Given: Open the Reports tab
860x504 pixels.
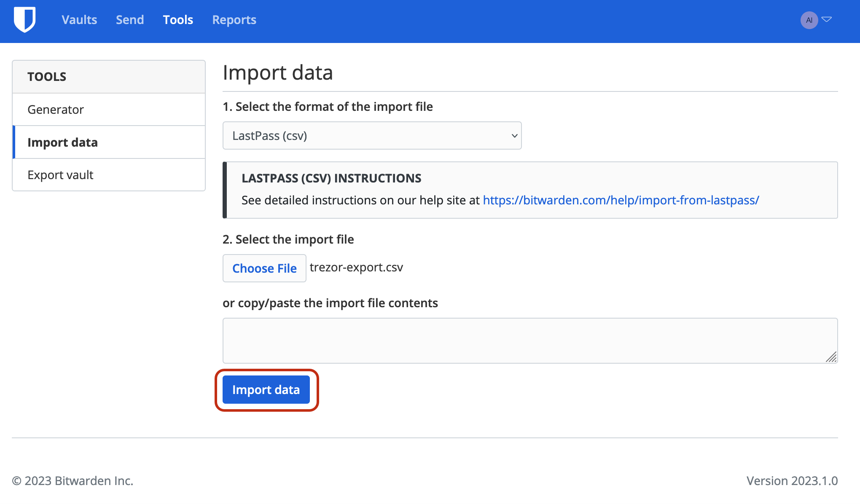Looking at the screenshot, I should (234, 20).
